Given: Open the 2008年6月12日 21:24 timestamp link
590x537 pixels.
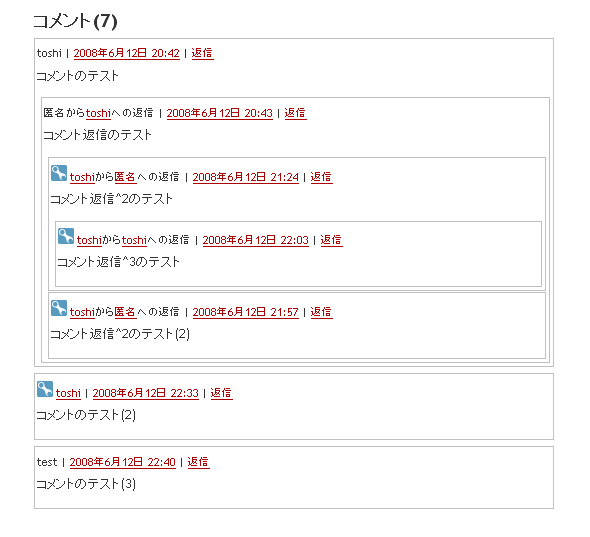Looking at the screenshot, I should point(245,177).
